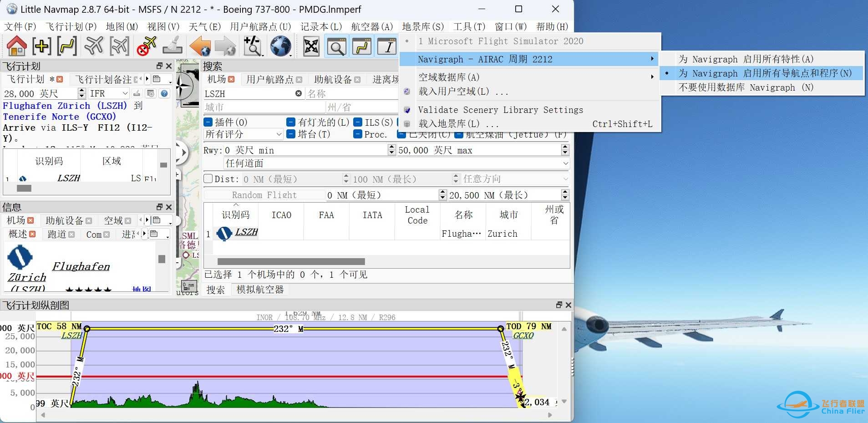Expand the 空域数据库(A) submenu
The height and width of the screenshot is (423, 868).
coord(530,77)
